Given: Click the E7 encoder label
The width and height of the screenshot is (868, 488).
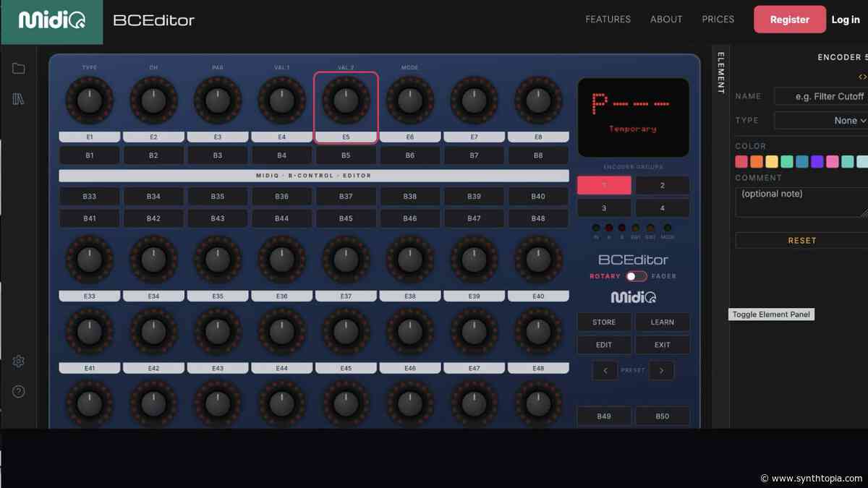Looking at the screenshot, I should [474, 137].
